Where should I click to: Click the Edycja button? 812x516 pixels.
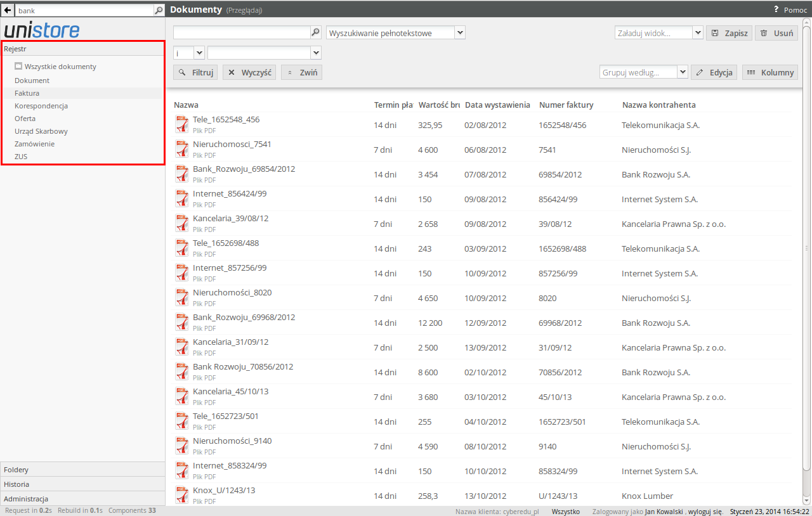pos(714,72)
